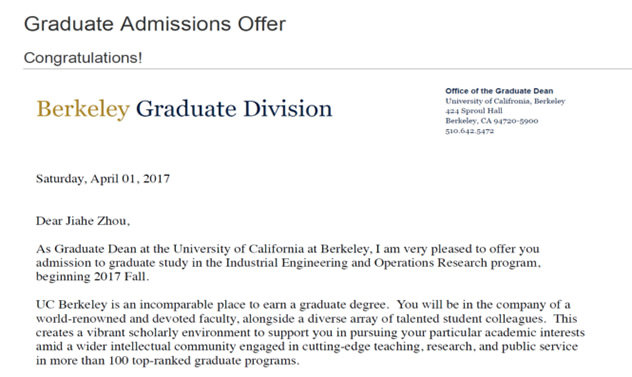The image size is (632, 377).
Task: Click the text beginning 2017 Fall
Action: 92,277
